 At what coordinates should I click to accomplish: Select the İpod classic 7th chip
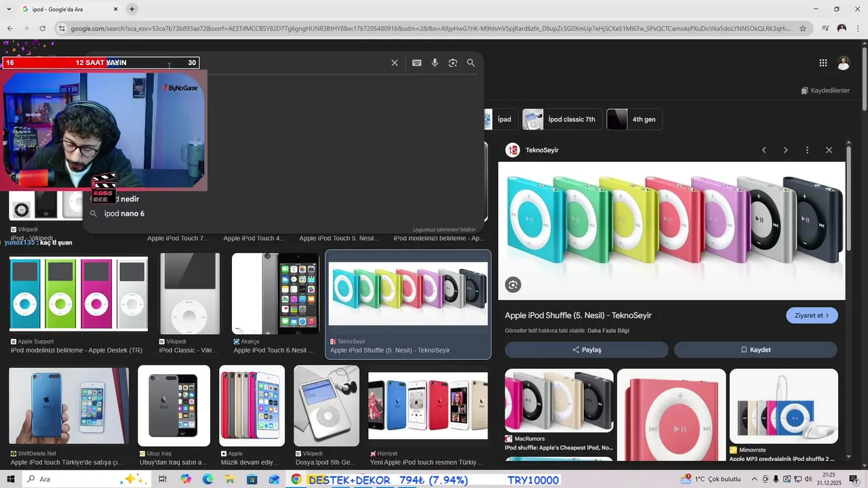(x=562, y=119)
